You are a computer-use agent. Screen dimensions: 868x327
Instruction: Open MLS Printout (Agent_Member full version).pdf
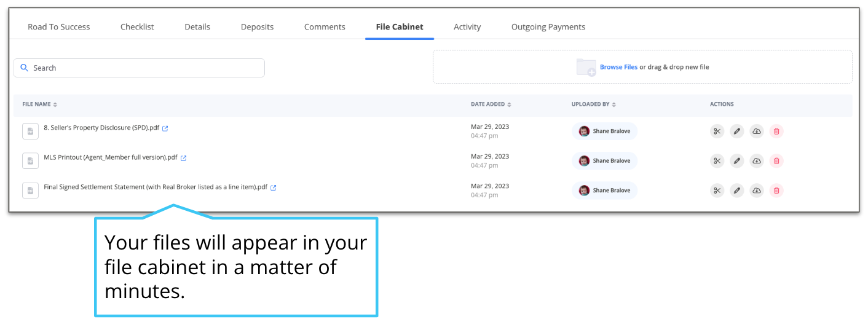[111, 157]
